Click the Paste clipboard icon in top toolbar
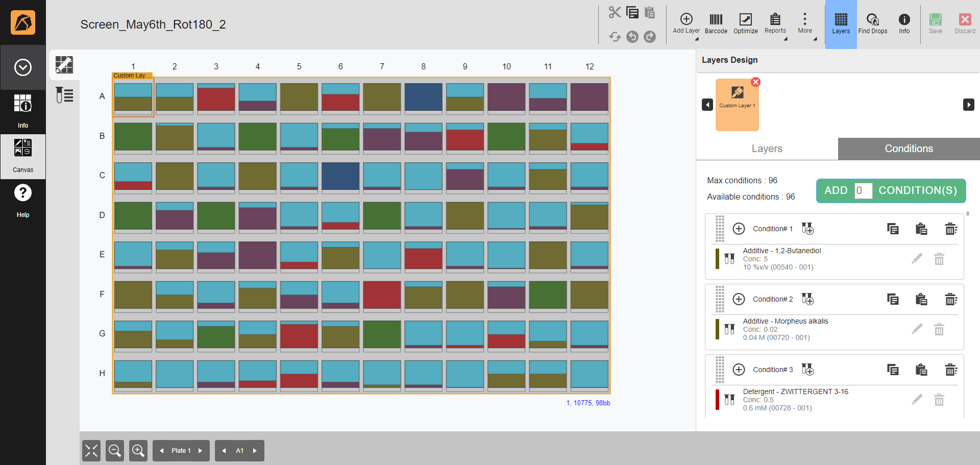Screen dimensions: 980x465 (650, 12)
